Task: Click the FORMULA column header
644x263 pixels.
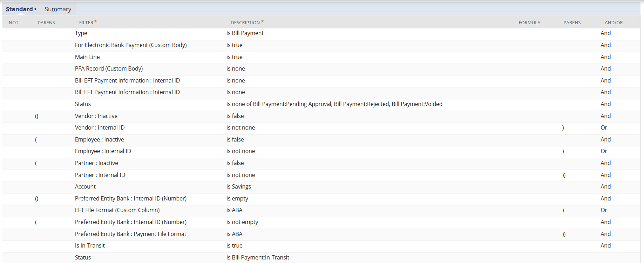Action: [x=529, y=22]
